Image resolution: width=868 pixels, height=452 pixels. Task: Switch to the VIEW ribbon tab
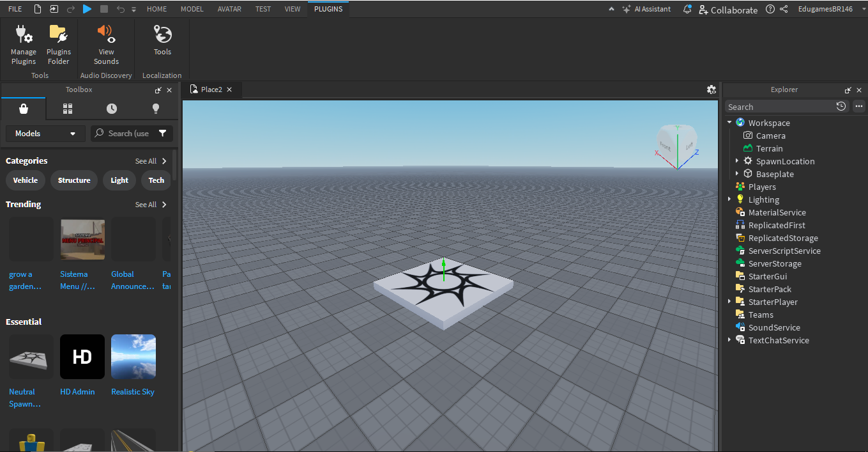(x=293, y=9)
